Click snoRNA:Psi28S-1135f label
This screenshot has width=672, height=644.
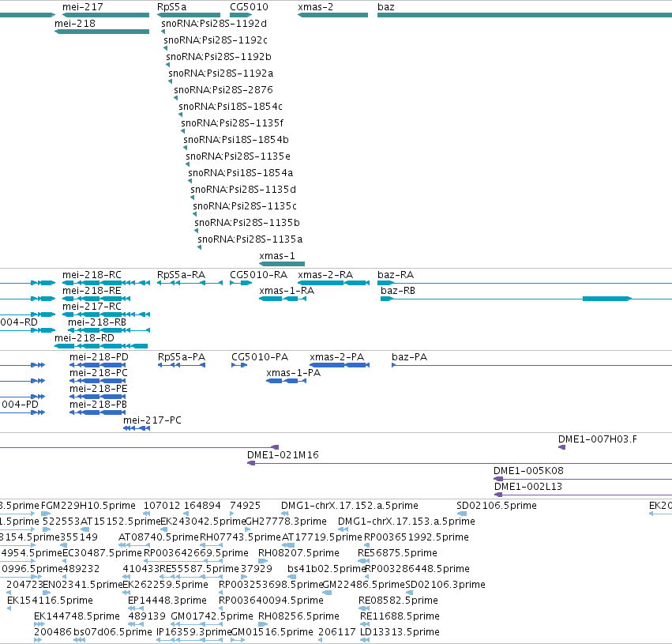(x=232, y=123)
